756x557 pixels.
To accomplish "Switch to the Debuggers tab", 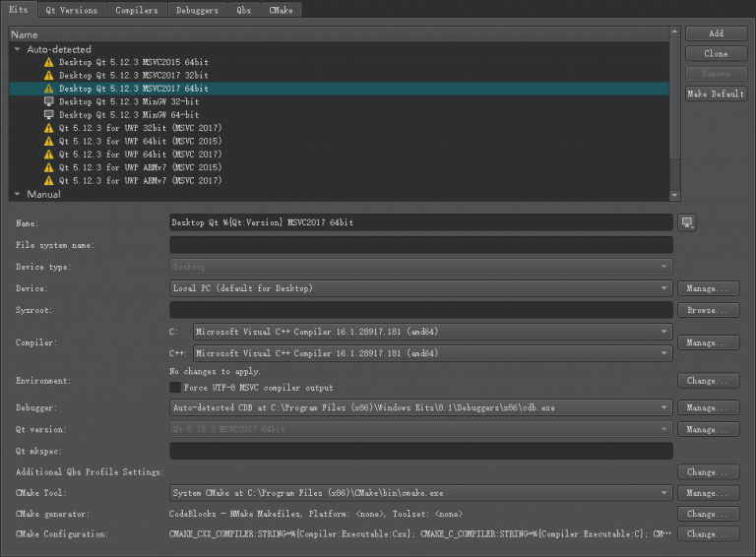I will (x=197, y=10).
